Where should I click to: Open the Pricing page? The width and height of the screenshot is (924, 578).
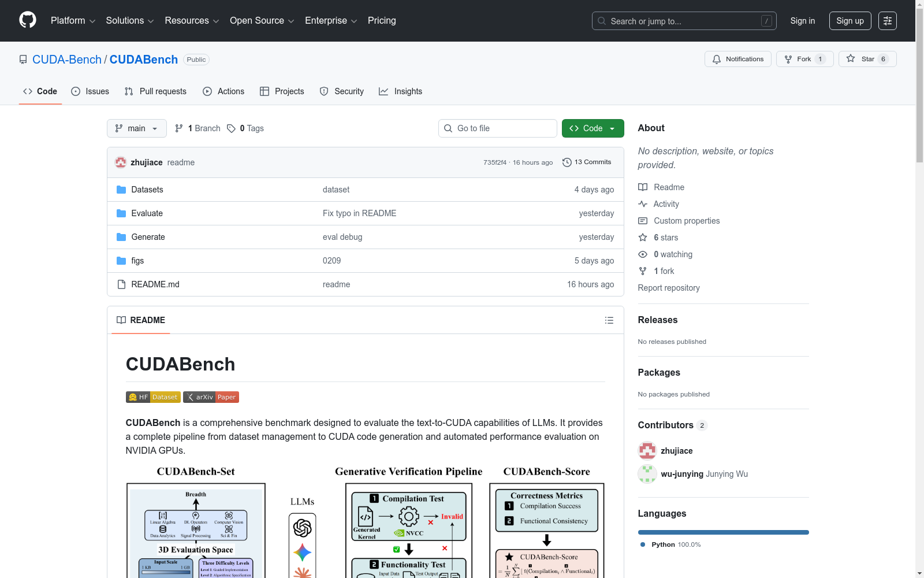pyautogui.click(x=382, y=21)
